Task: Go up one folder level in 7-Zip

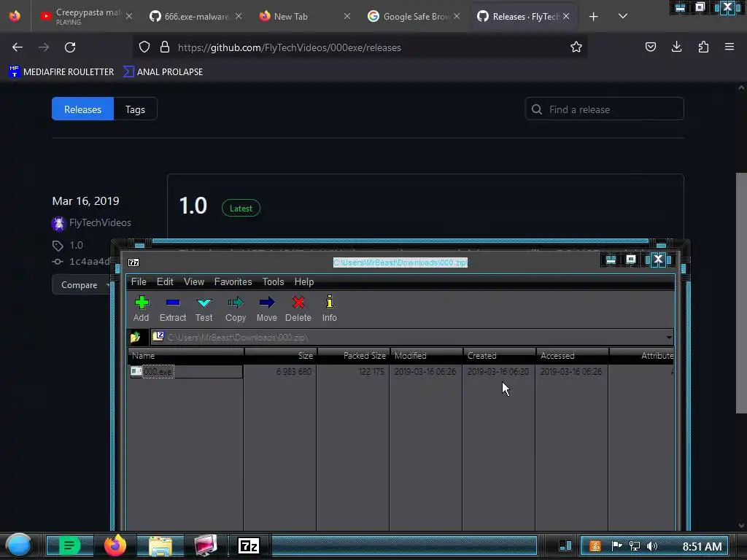Action: point(135,337)
